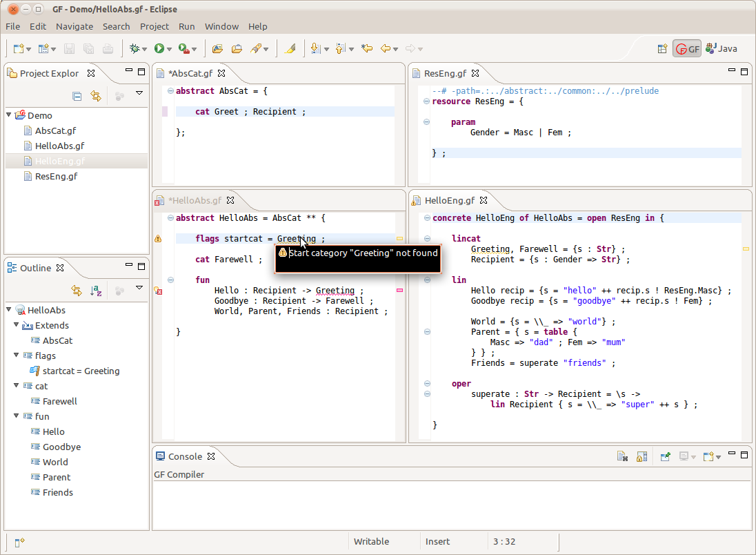Click the fast view icon in status bar
This screenshot has width=756, height=555.
coord(19,543)
